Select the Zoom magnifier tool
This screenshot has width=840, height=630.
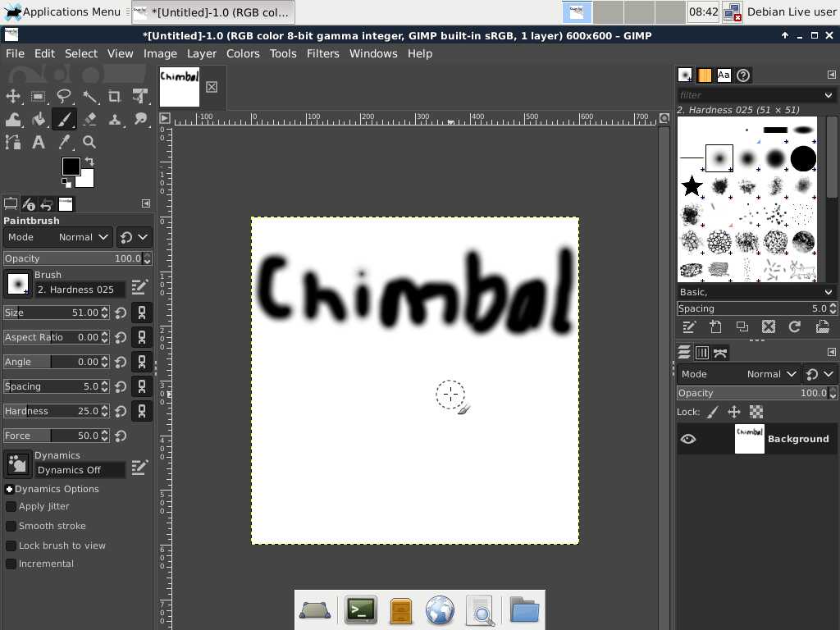89,143
